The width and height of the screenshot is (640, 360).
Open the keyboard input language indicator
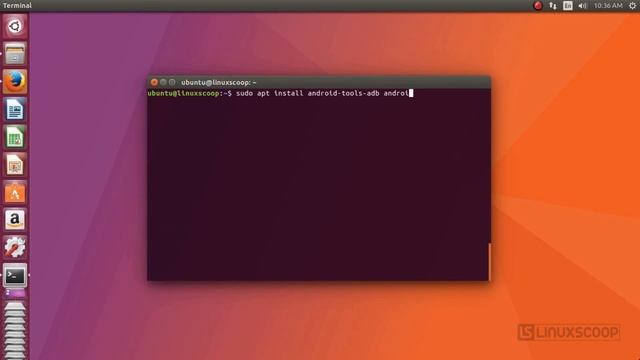coord(568,5)
